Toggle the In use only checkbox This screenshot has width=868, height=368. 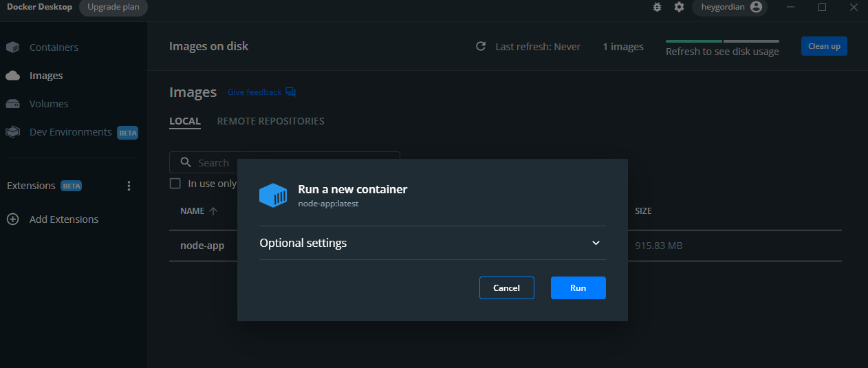[x=175, y=184]
